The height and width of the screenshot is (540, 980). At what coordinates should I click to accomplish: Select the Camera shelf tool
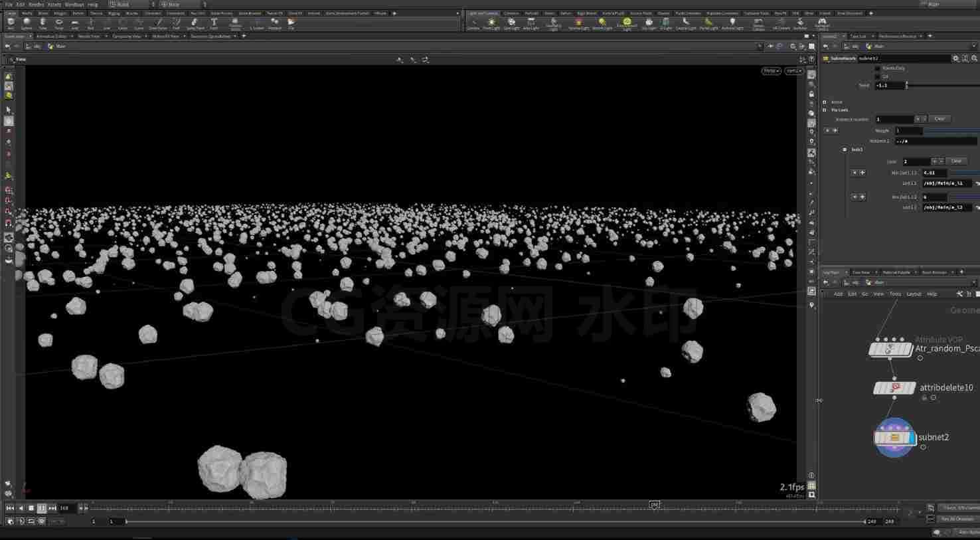(x=473, y=23)
